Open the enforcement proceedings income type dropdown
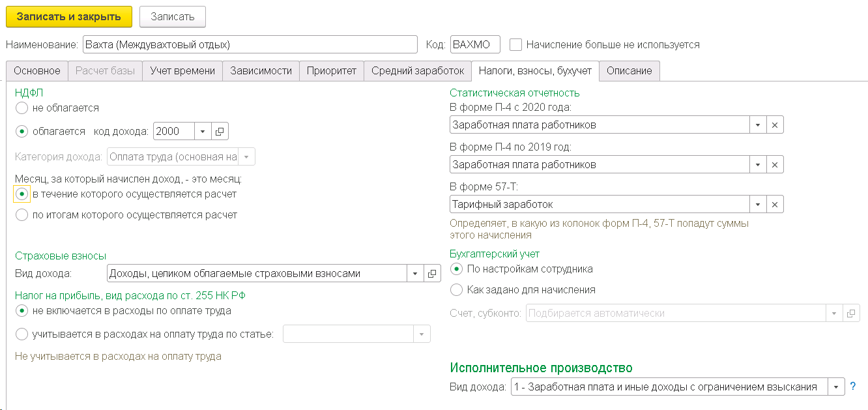Screen dimensions: 868x410 (x=836, y=387)
